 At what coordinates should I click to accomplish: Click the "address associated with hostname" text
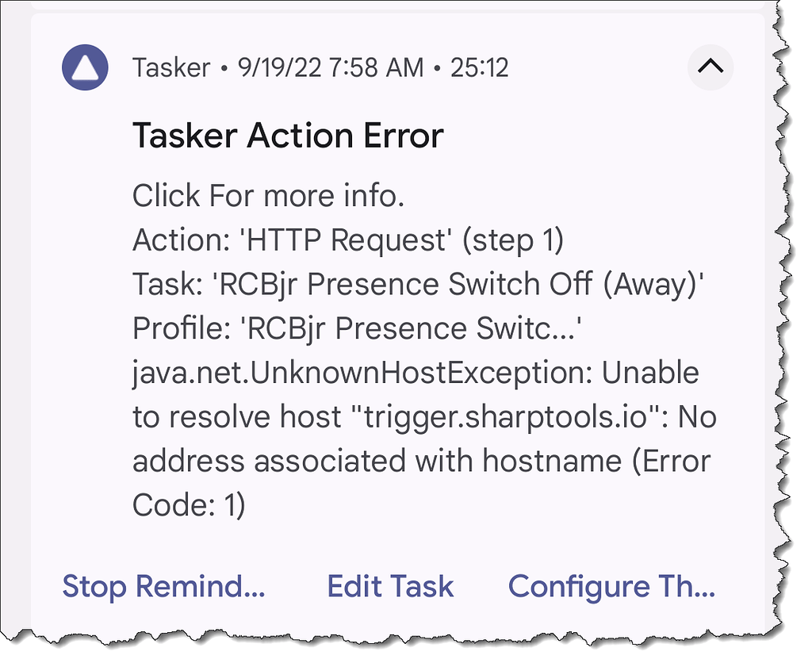tap(376, 461)
